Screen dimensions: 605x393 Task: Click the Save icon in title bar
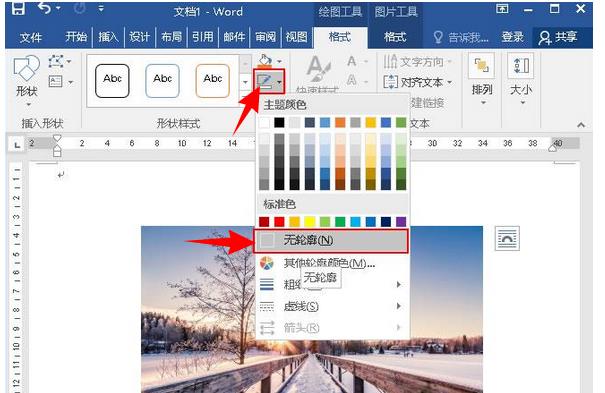(18, 8)
